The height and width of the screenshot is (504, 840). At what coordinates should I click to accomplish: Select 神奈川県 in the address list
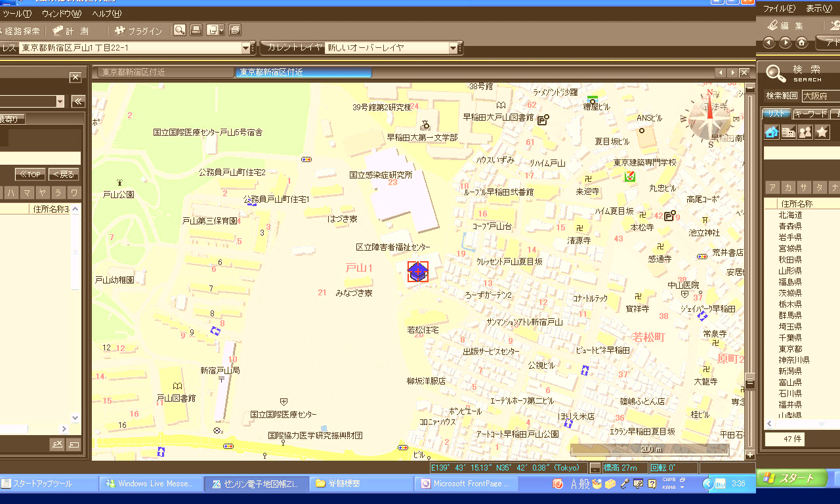pyautogui.click(x=794, y=360)
